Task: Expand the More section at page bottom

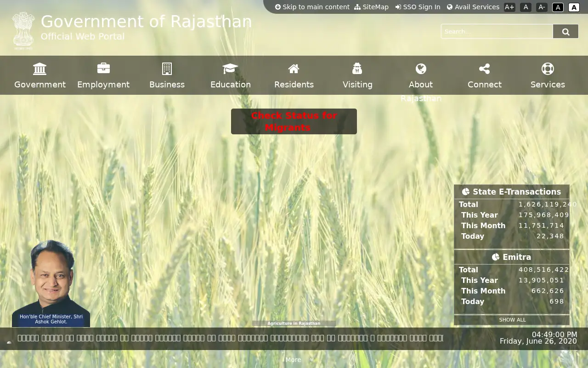Action: [293, 360]
